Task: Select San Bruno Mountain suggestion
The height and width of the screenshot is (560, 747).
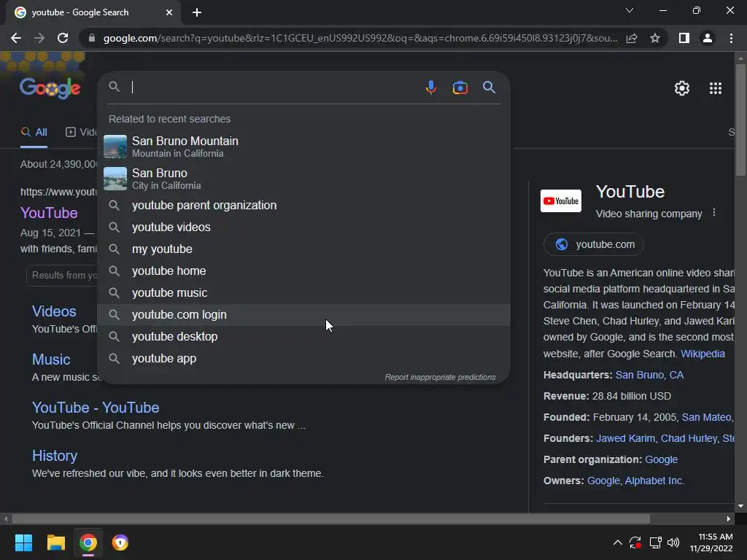Action: (x=303, y=147)
